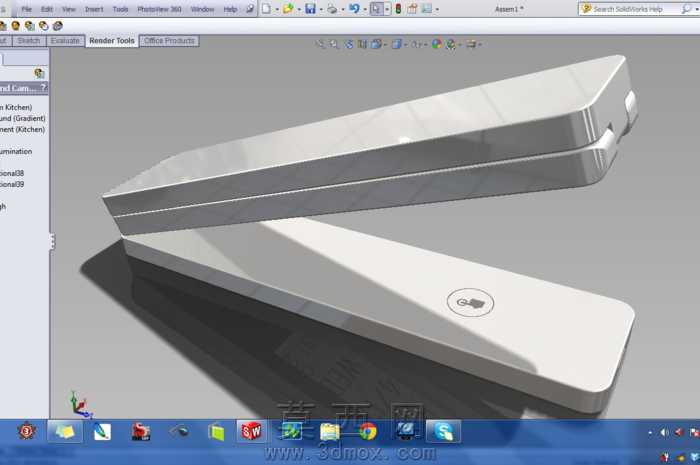
Task: Save the assembly with floppy icon
Action: tap(310, 8)
